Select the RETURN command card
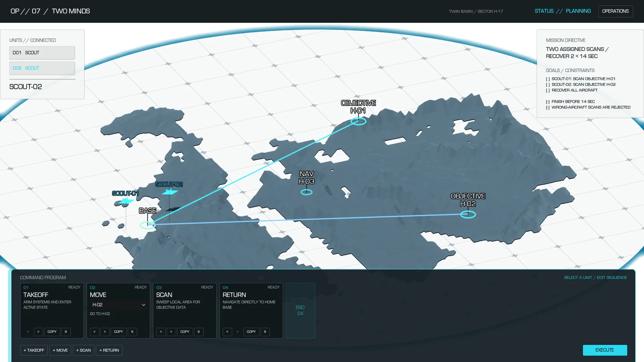644x362 pixels. (x=251, y=311)
